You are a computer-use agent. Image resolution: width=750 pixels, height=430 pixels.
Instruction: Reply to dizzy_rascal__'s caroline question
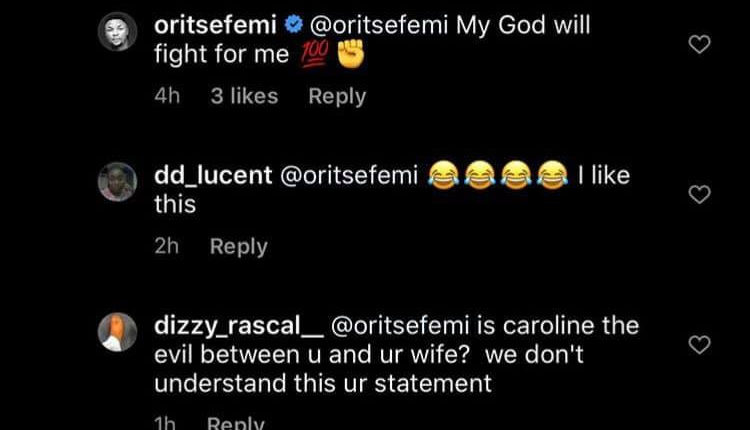coord(236,423)
